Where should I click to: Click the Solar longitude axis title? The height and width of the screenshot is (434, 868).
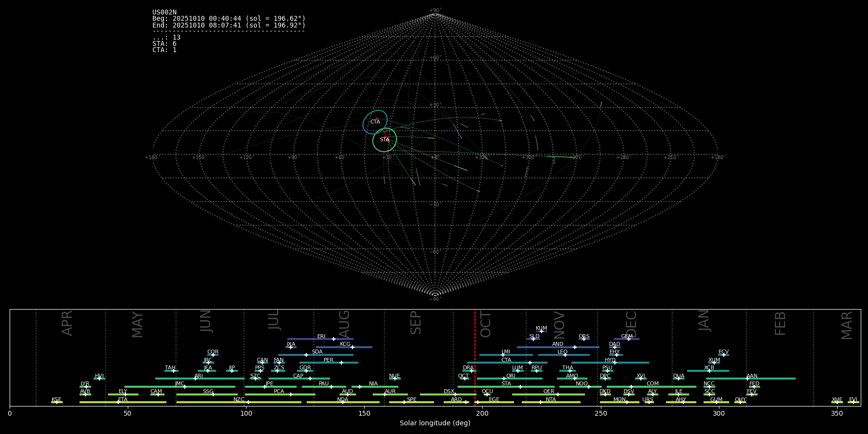click(x=435, y=423)
